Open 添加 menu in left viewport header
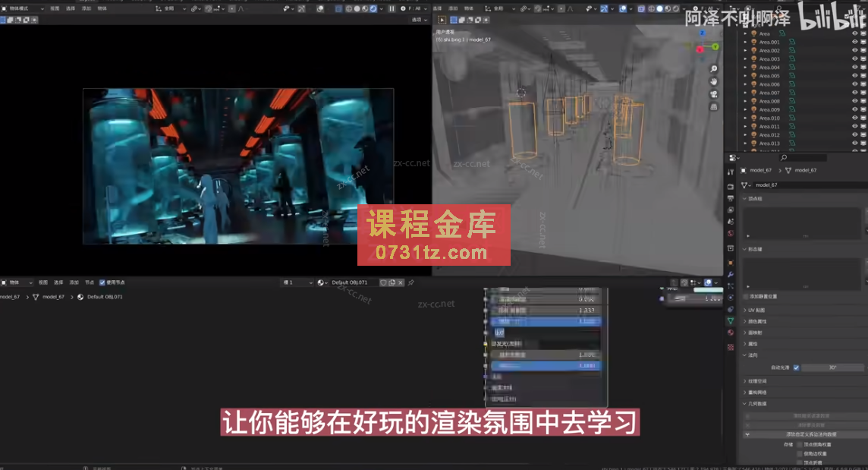This screenshot has width=868, height=470. pos(86,9)
